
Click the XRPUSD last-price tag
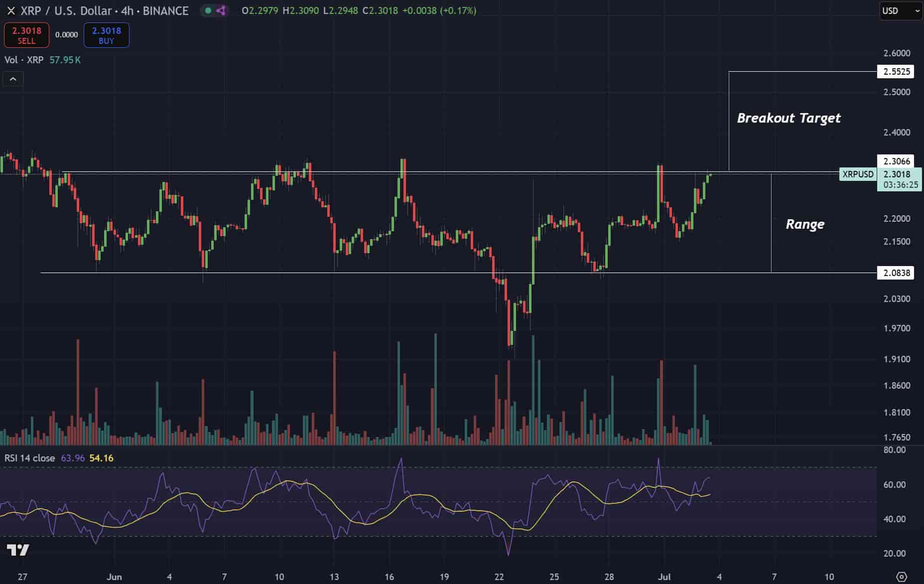(858, 174)
